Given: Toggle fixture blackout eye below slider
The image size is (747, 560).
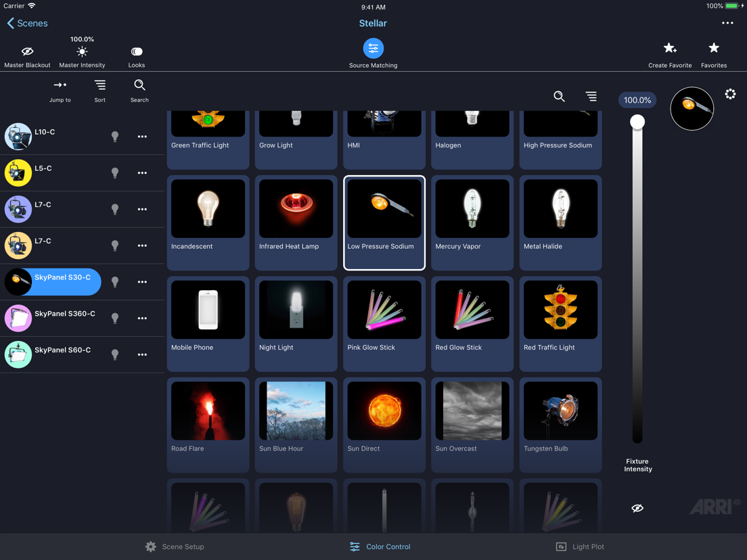Looking at the screenshot, I should 637,508.
